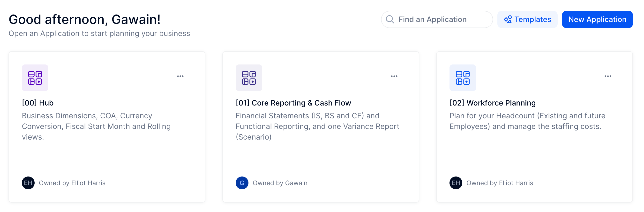The height and width of the screenshot is (212, 644).
Task: Click the New Application button
Action: (x=597, y=19)
